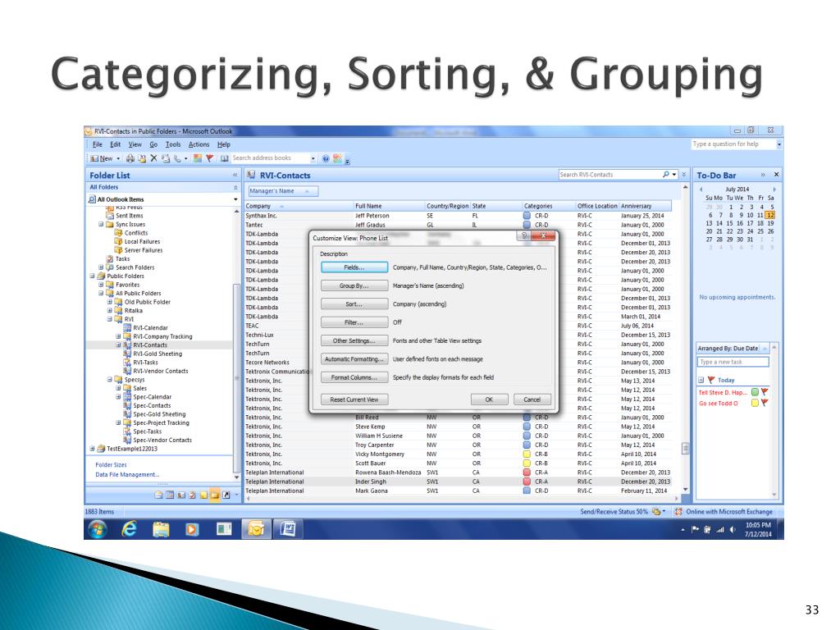Select highlighted Folder List navigation icon
This screenshot has height=630, width=840.
coord(214,495)
